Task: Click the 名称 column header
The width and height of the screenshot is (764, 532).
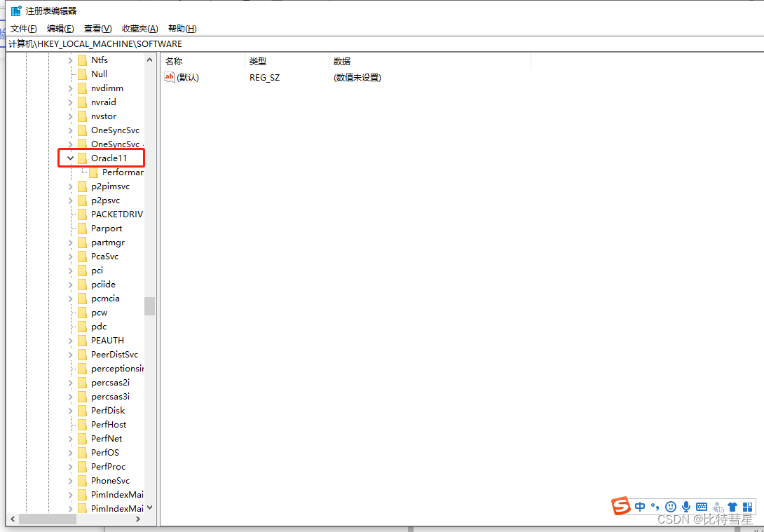Action: tap(203, 62)
